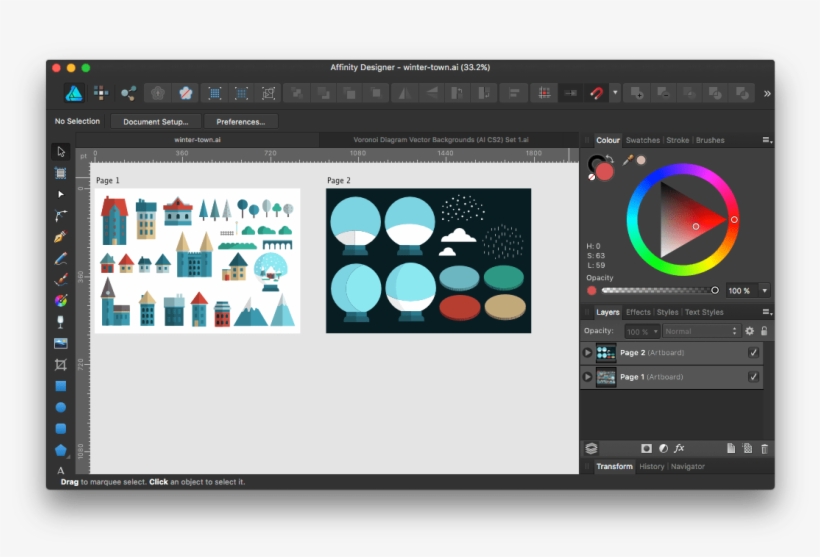Expand the Page 2 artboard layer

[587, 352]
